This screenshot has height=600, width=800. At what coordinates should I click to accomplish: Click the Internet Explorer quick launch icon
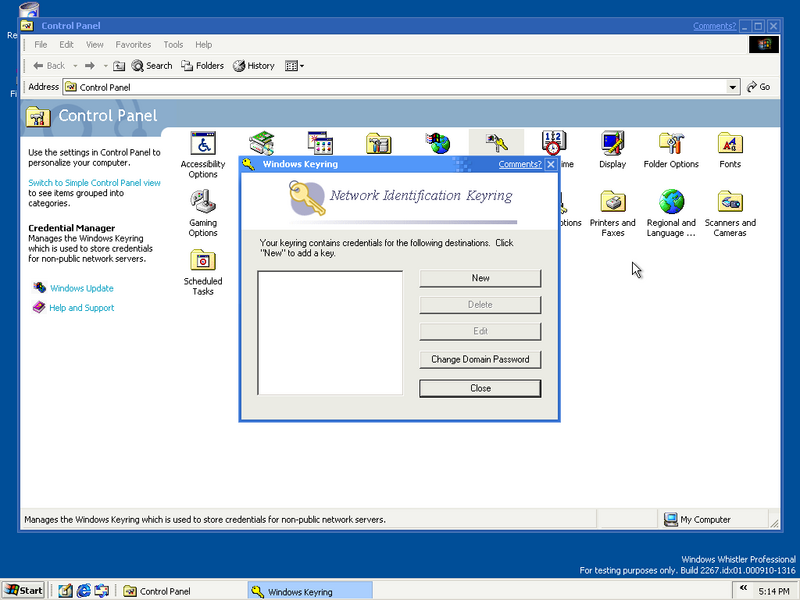pyautogui.click(x=84, y=591)
